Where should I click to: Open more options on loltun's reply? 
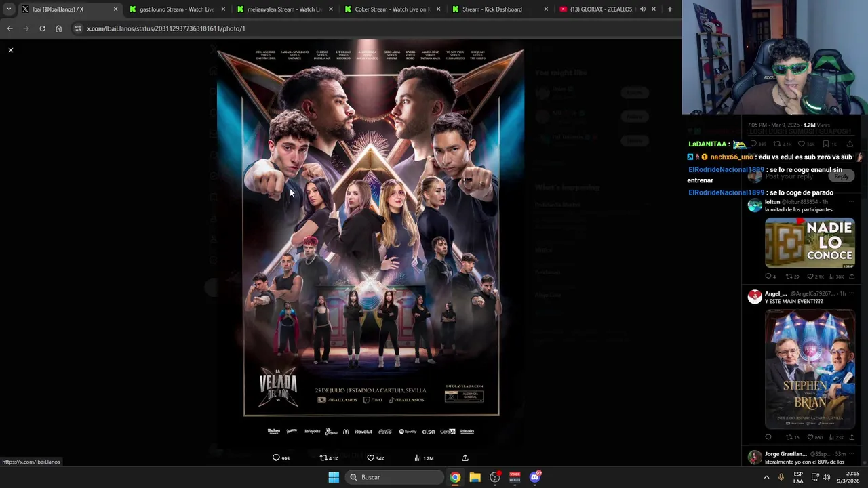tap(852, 202)
